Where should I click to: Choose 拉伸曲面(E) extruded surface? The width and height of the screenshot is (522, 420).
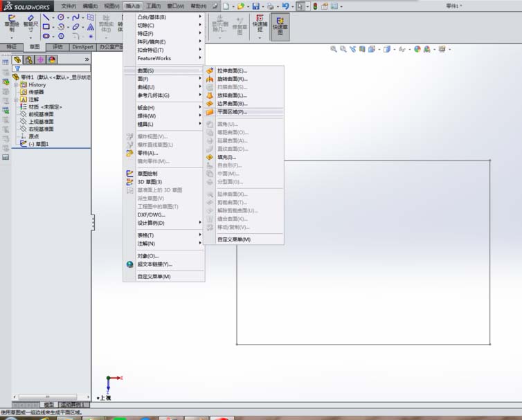pos(244,71)
